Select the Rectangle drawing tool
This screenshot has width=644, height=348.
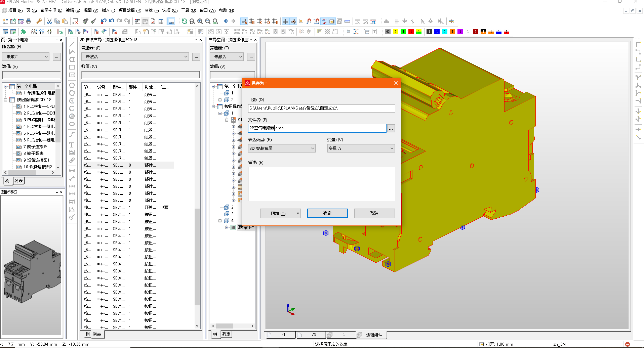point(72,67)
